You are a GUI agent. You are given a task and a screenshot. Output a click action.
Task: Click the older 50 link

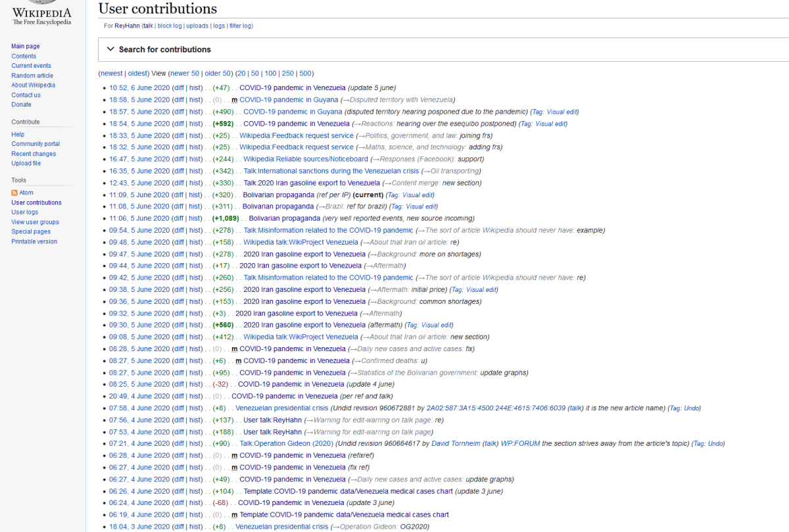tap(218, 73)
